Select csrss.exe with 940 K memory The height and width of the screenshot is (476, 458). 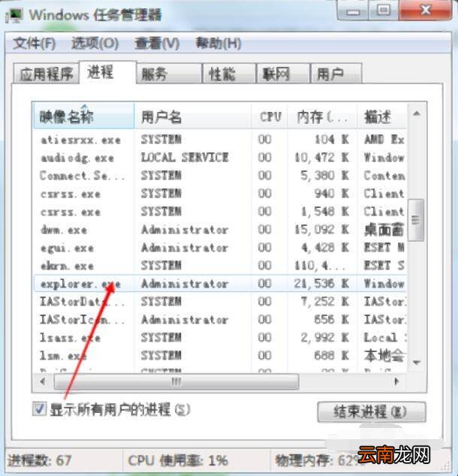tap(220, 194)
